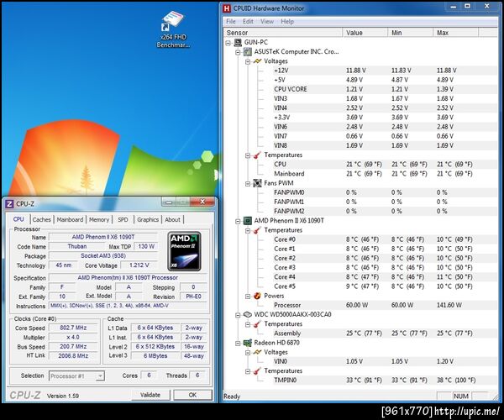Switch to the Caches tab in CPU-Z

click(42, 220)
